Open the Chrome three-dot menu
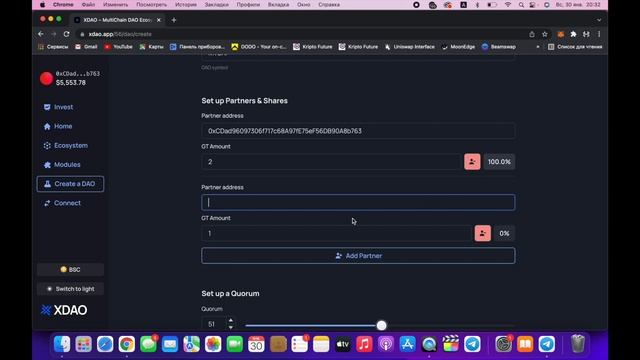The height and width of the screenshot is (360, 640). pyautogui.click(x=599, y=34)
